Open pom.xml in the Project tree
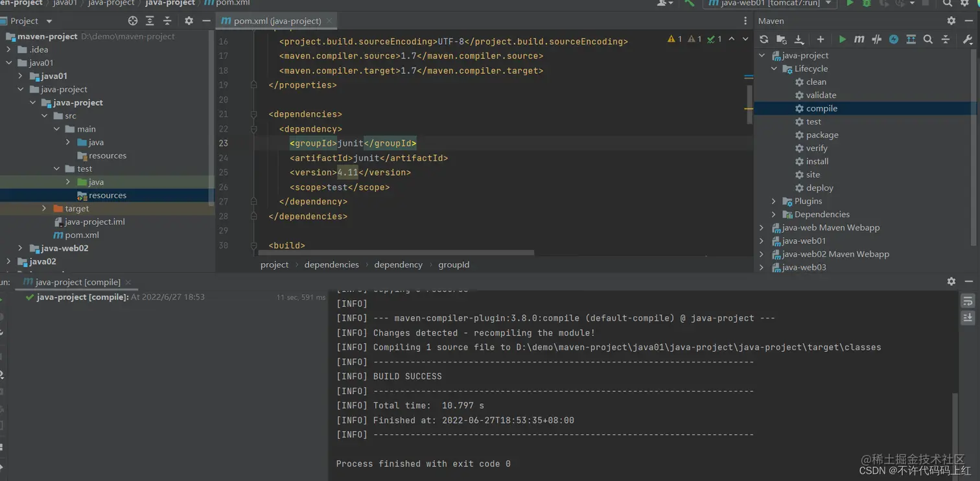The image size is (980, 481). point(82,235)
